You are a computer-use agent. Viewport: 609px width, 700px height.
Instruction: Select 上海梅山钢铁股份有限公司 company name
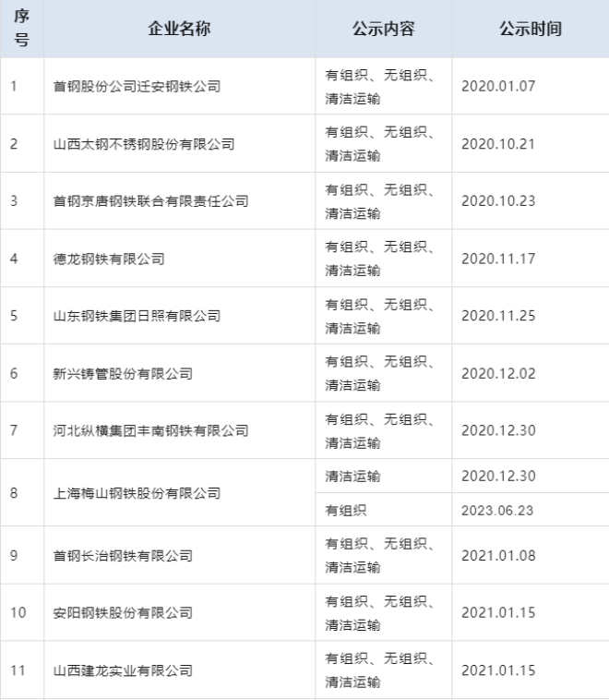137,493
